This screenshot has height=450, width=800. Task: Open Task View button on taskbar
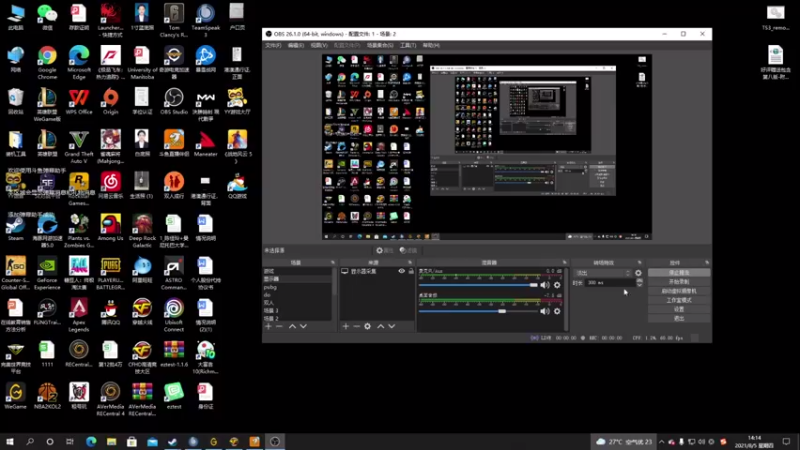click(x=70, y=442)
